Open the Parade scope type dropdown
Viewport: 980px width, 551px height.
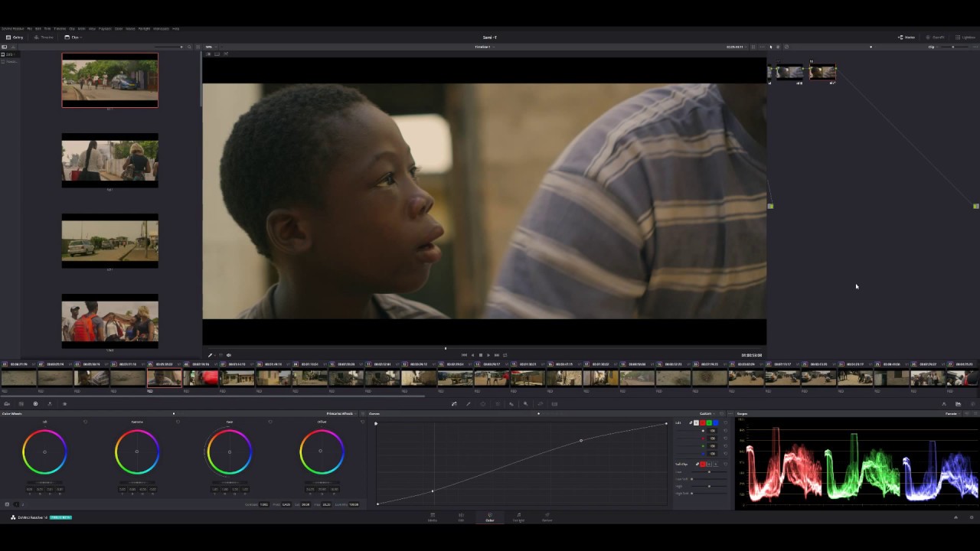[x=952, y=413]
